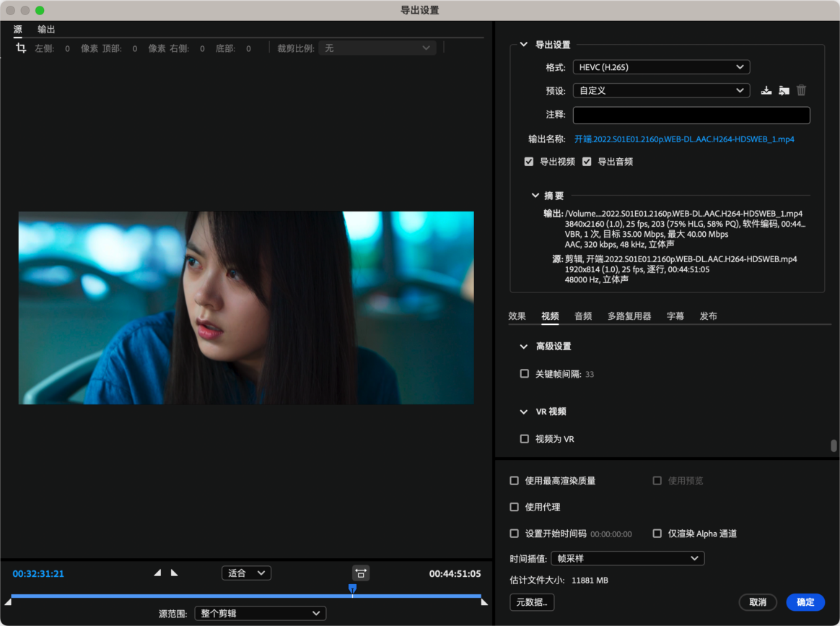Screen dimensions: 840x626
Task: Click the delete preset trash icon
Action: (801, 90)
